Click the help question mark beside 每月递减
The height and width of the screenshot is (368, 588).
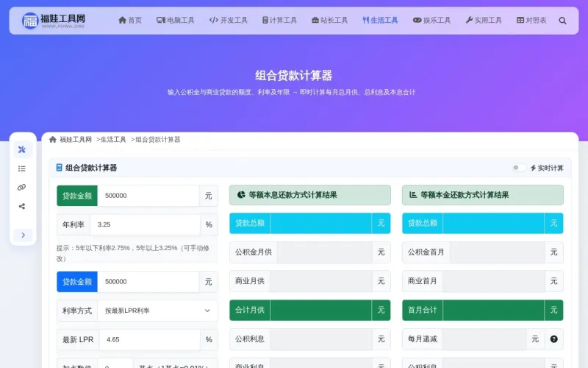coord(554,339)
